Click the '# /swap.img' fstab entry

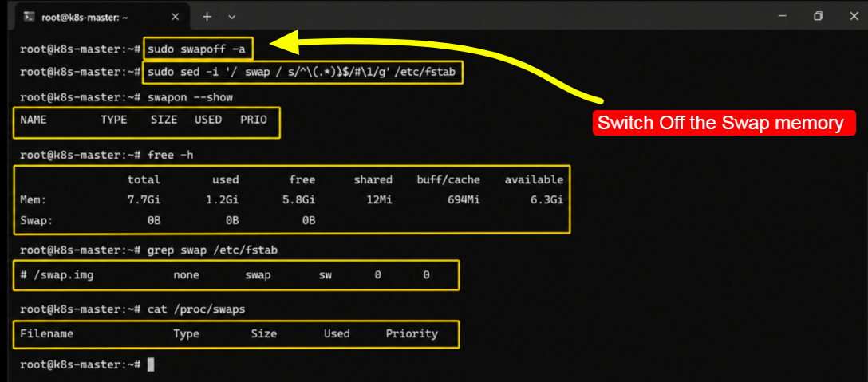[x=57, y=274]
